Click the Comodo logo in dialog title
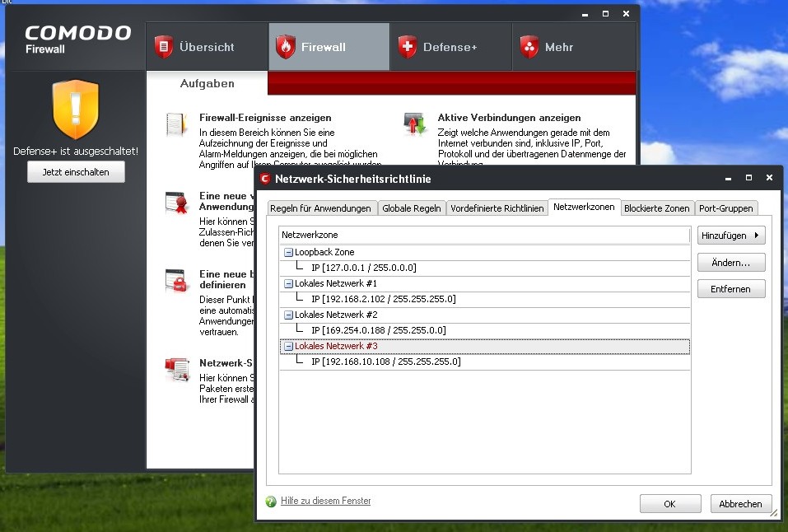 click(x=265, y=179)
